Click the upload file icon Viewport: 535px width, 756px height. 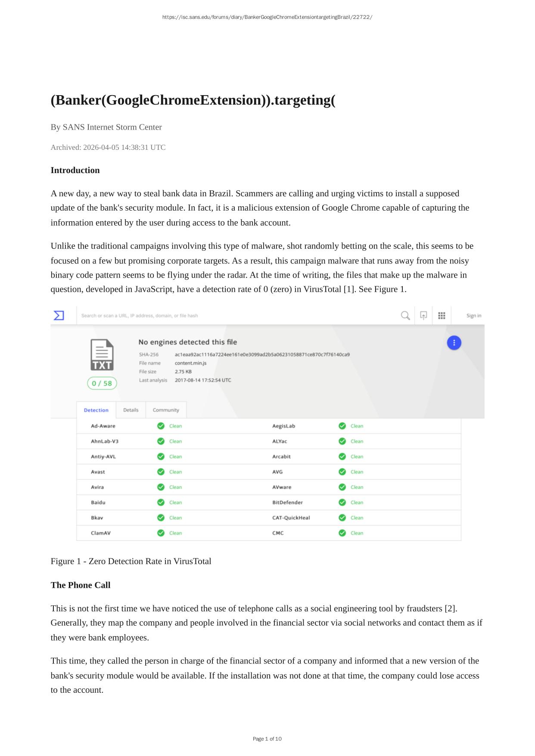(423, 316)
